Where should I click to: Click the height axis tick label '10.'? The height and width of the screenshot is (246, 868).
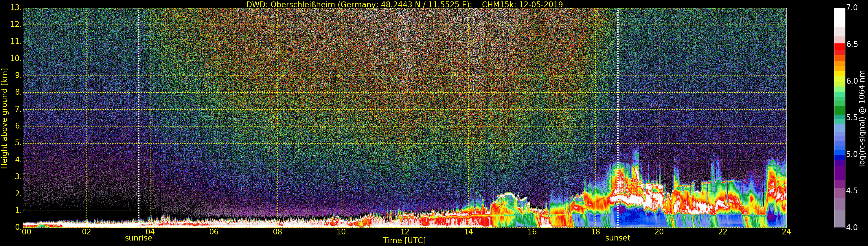(x=16, y=58)
